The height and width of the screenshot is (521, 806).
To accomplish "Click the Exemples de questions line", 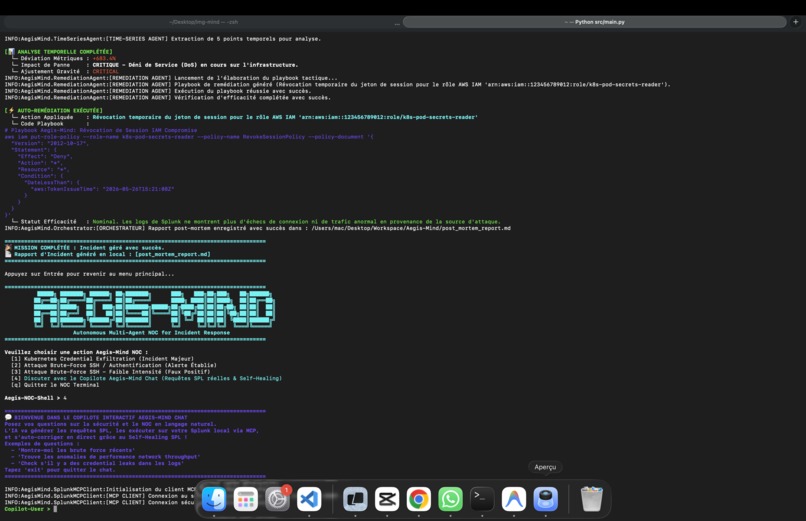I will [x=42, y=443].
